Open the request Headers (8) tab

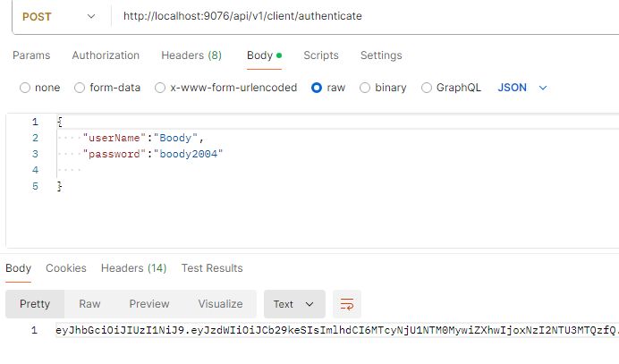191,55
